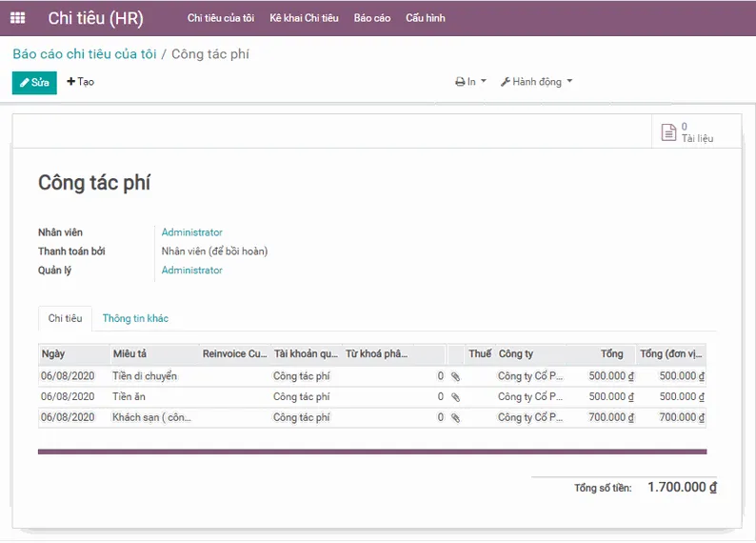Screen dimensions: 756x543
Task: Click the Khách sạn ( côn... description cell
Action: pyautogui.click(x=152, y=417)
